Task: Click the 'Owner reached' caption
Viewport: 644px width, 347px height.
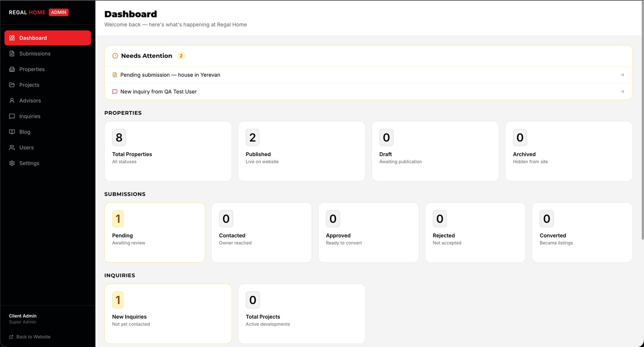Action: coord(235,243)
